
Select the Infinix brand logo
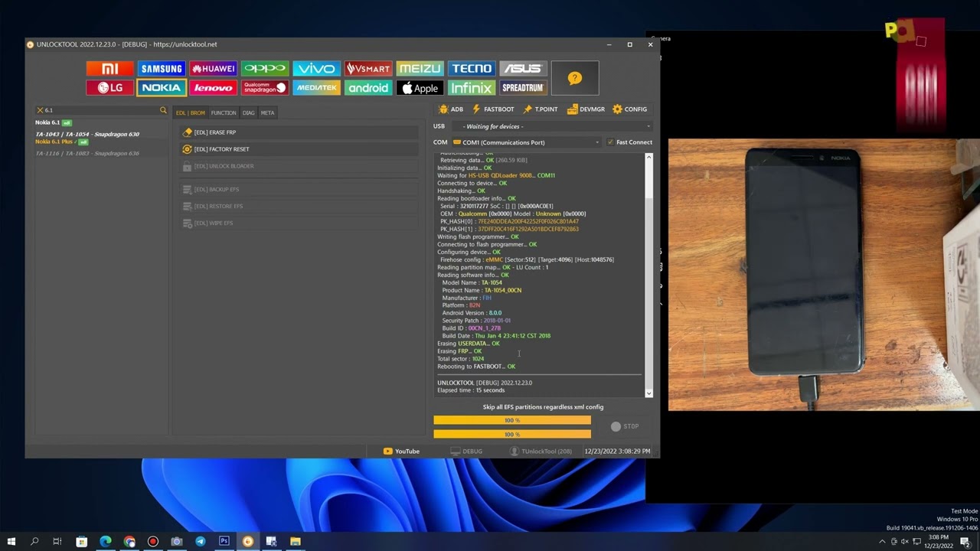point(471,88)
